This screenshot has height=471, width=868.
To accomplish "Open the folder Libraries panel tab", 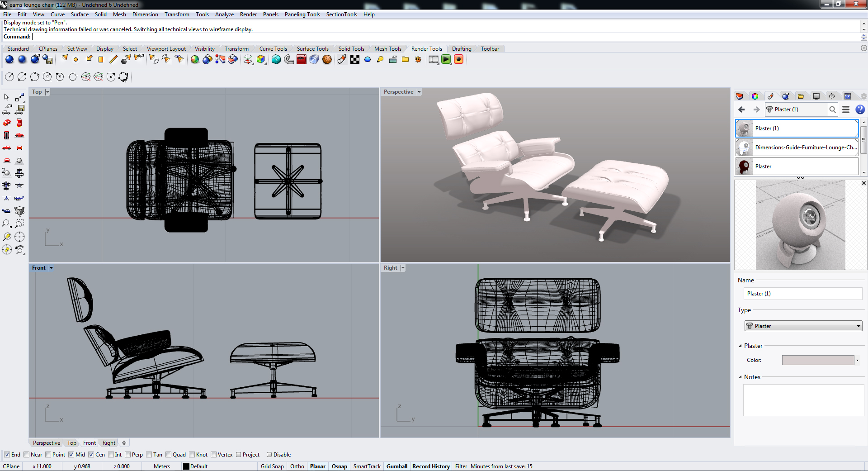I will tap(801, 96).
